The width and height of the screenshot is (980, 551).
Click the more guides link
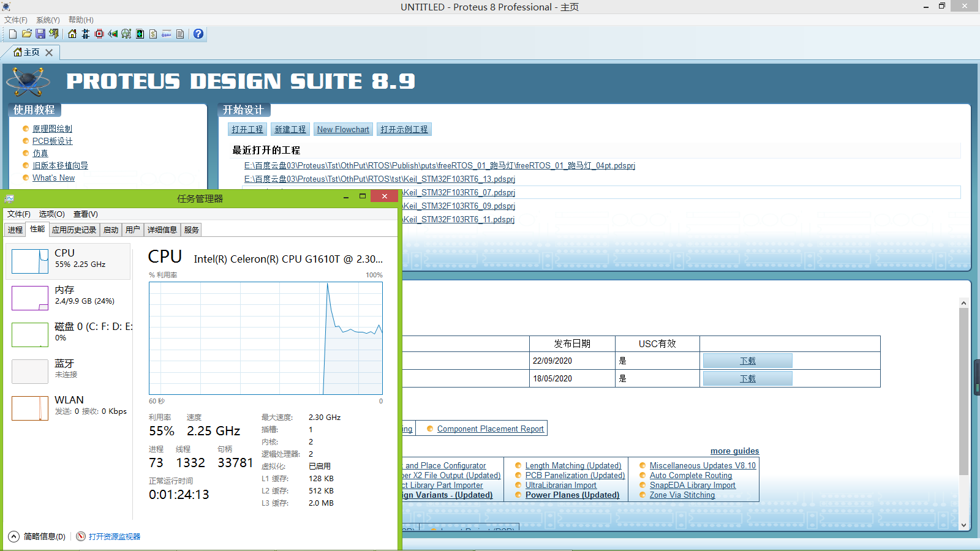[734, 451]
